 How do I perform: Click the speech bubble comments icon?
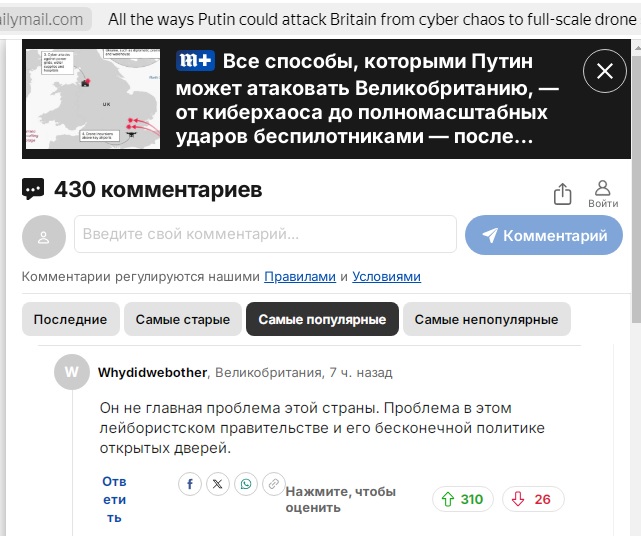point(33,189)
